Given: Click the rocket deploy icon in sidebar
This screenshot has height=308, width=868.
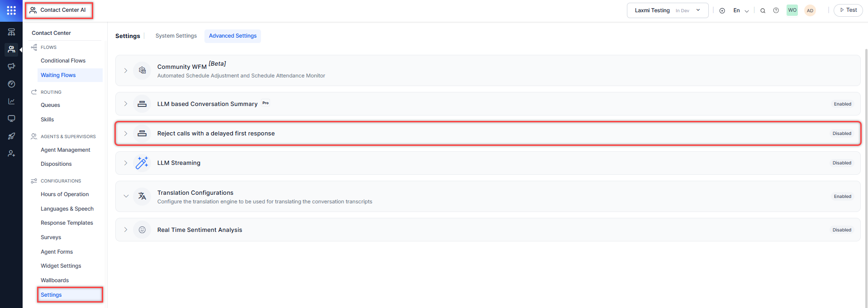Looking at the screenshot, I should click(11, 136).
